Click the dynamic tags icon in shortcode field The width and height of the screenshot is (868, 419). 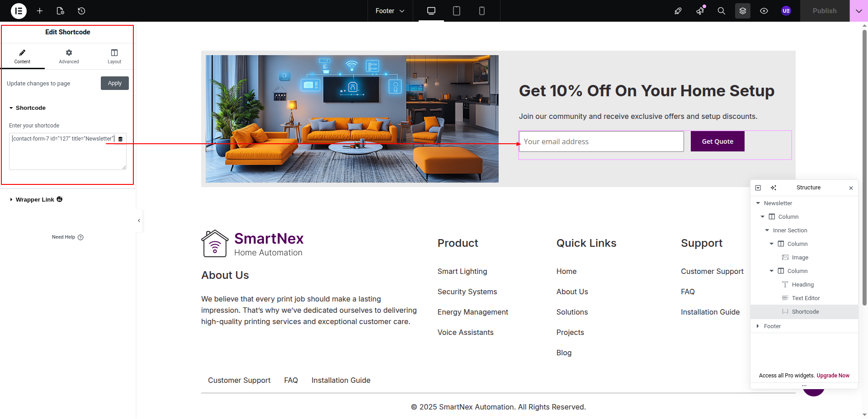(120, 139)
